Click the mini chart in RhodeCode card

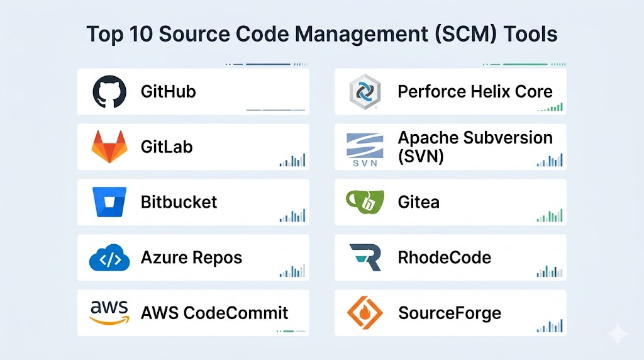coord(550,271)
